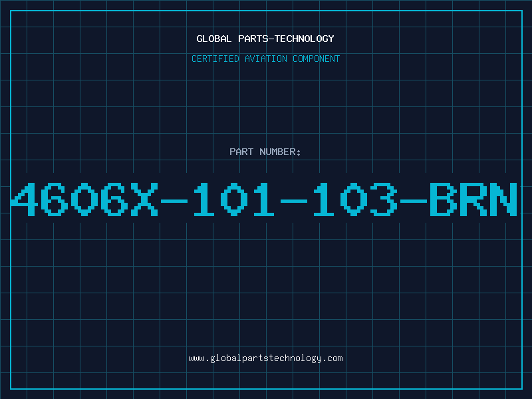Viewport: 532px width, 399px height.
Task: Click the PART NUMBER: label
Action: [265, 152]
